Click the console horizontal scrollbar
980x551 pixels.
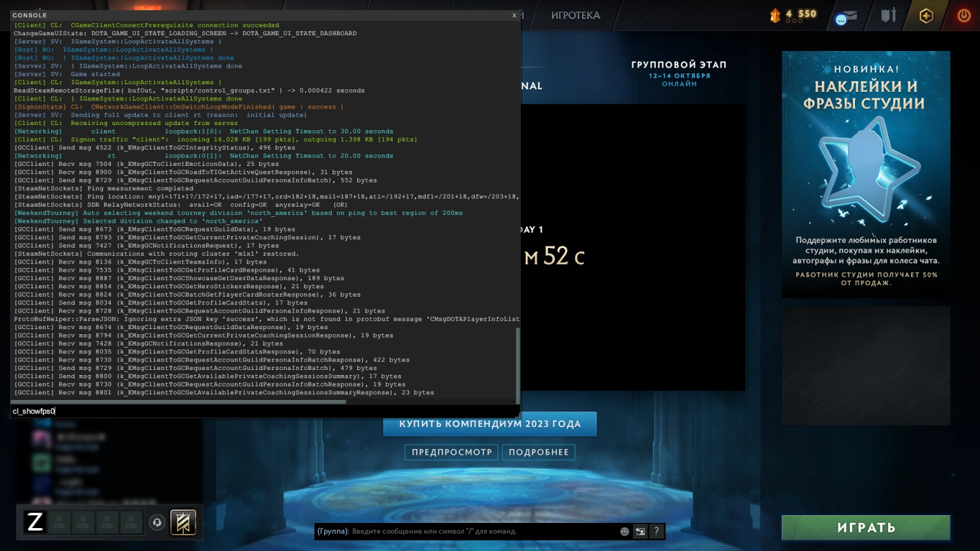pos(179,402)
